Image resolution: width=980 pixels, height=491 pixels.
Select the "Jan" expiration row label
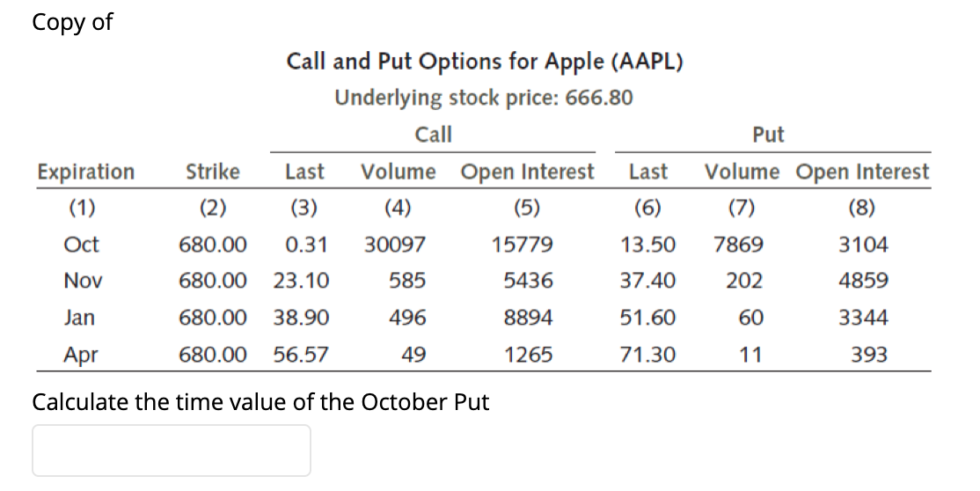pos(81,318)
